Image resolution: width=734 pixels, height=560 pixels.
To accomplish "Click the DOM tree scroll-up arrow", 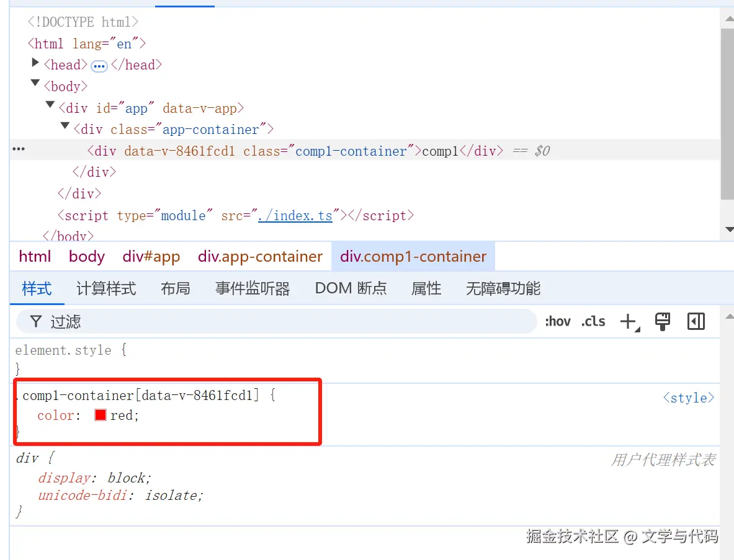I will pyautogui.click(x=729, y=19).
